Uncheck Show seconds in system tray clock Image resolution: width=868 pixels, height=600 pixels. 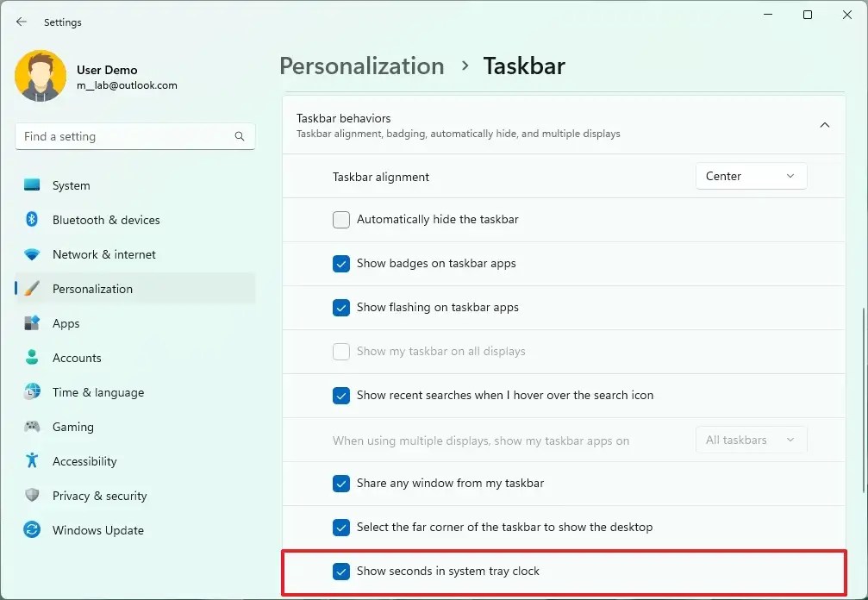pyautogui.click(x=340, y=571)
